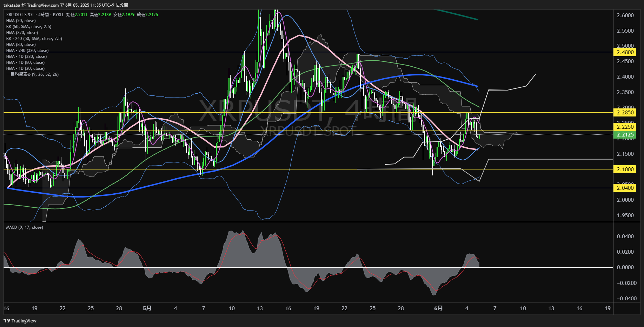Click the 5月 label on the date axis

coord(147,308)
